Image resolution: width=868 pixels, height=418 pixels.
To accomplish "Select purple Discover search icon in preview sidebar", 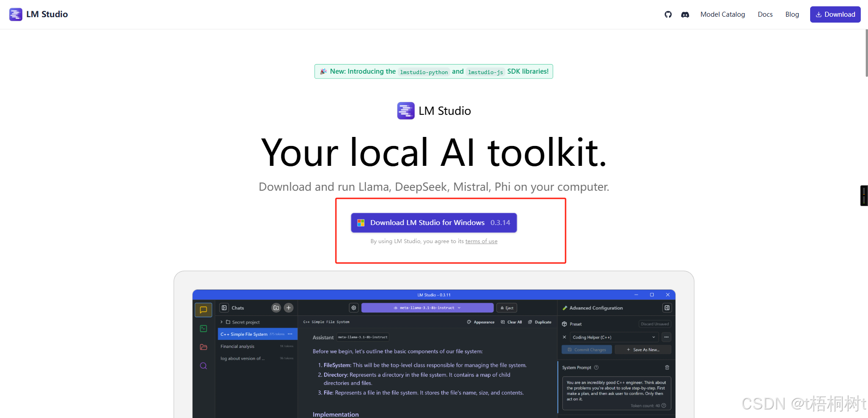I will (x=203, y=366).
